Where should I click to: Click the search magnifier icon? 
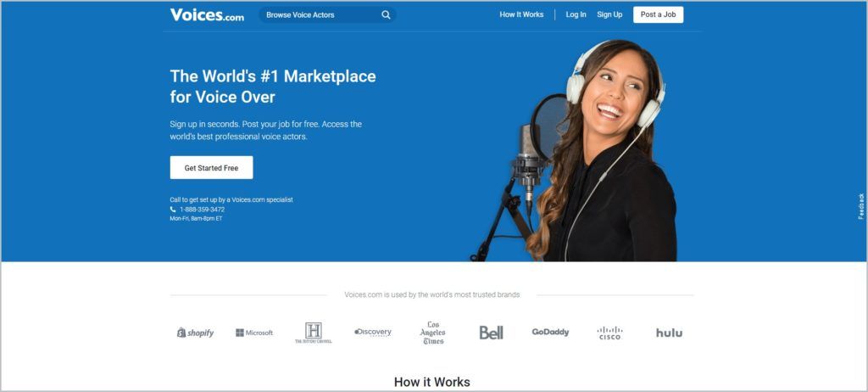click(386, 15)
